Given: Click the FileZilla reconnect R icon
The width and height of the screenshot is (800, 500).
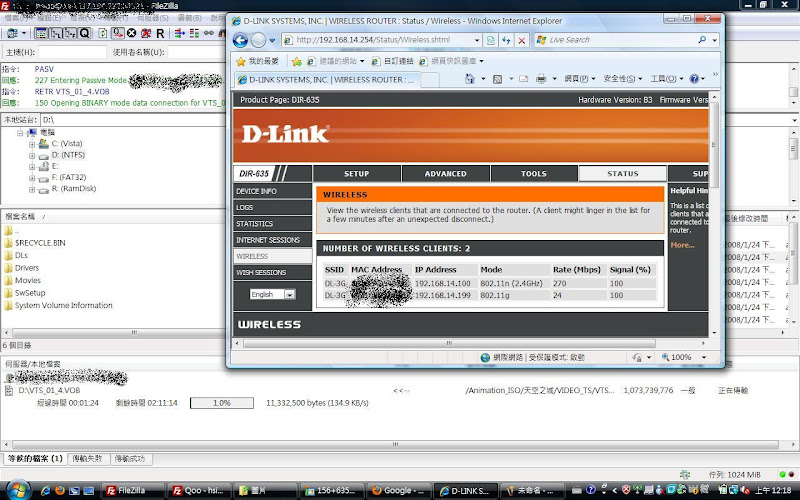Looking at the screenshot, I should pyautogui.click(x=160, y=33).
